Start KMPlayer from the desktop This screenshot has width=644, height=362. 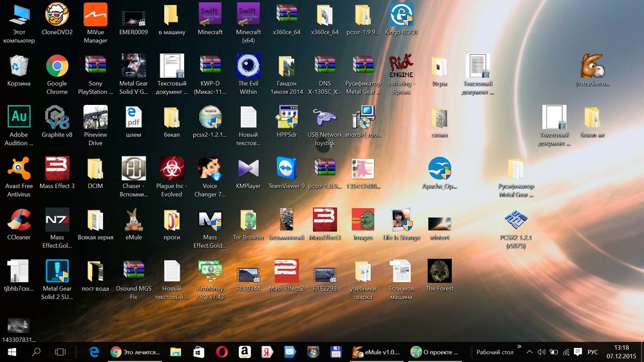tap(248, 169)
